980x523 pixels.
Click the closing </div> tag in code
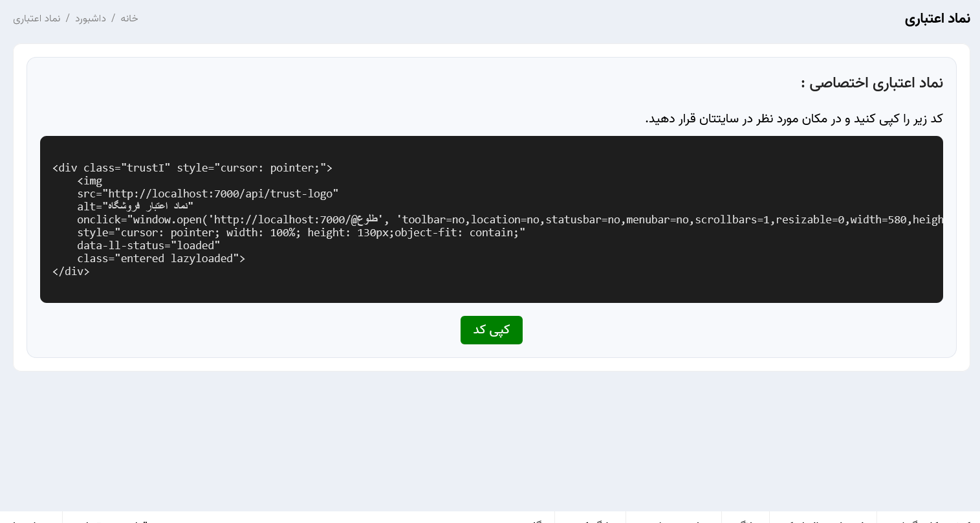71,272
